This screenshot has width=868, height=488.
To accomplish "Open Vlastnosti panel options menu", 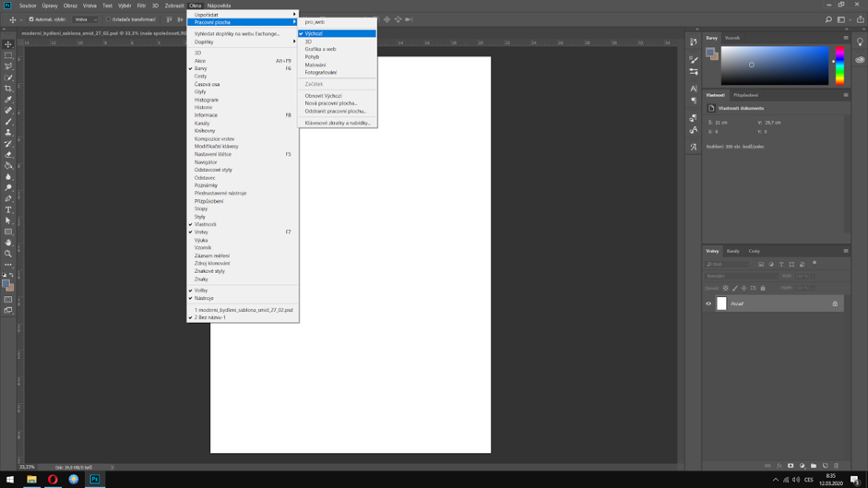I will [x=845, y=95].
